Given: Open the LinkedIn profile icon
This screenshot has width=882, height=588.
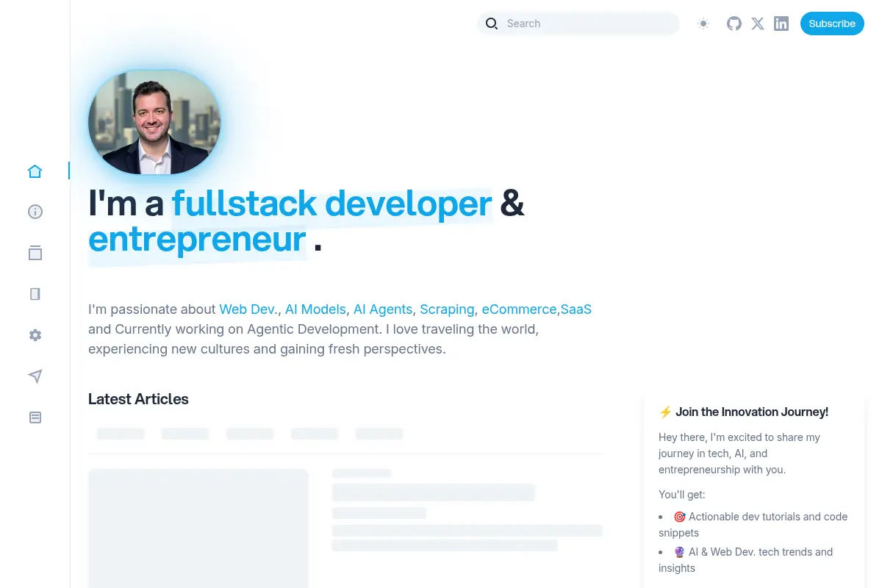Looking at the screenshot, I should point(781,24).
